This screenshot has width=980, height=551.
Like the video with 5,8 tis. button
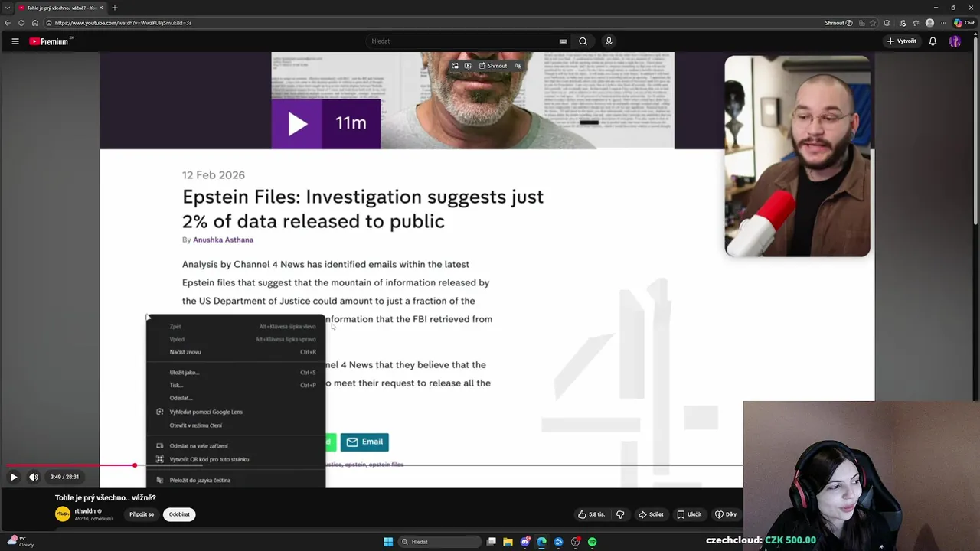(591, 514)
